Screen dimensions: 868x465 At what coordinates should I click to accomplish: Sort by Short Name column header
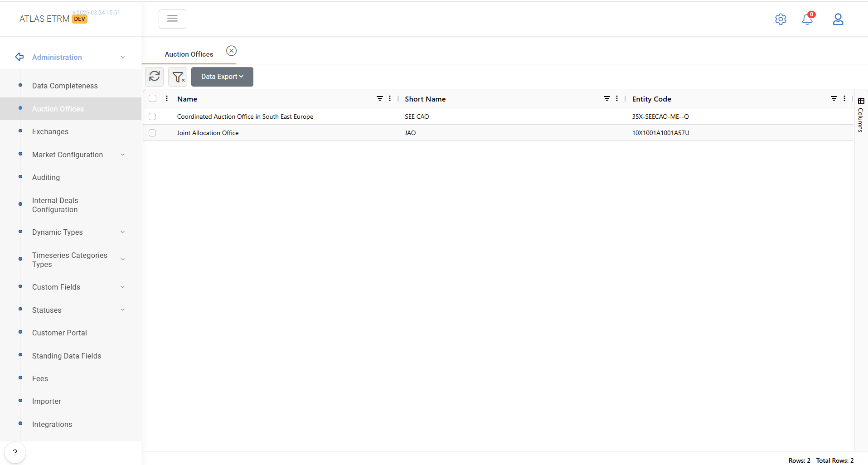tap(425, 99)
